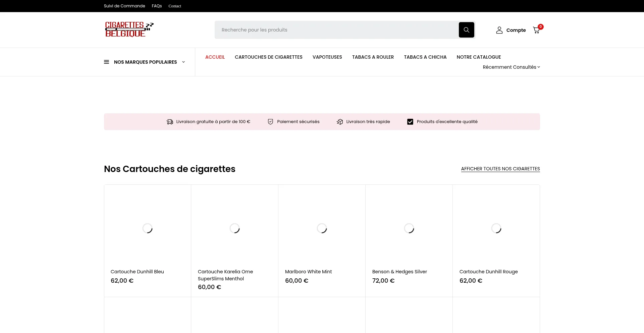Click the search magnifier button
The width and height of the screenshot is (644, 333).
(x=466, y=30)
